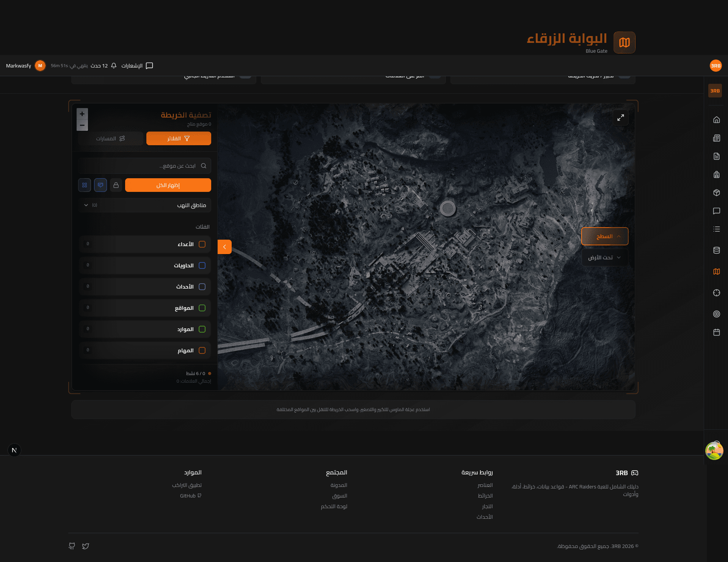The image size is (728, 562).
Task: Expand the تحت الأرض layer option
Action: (604, 257)
